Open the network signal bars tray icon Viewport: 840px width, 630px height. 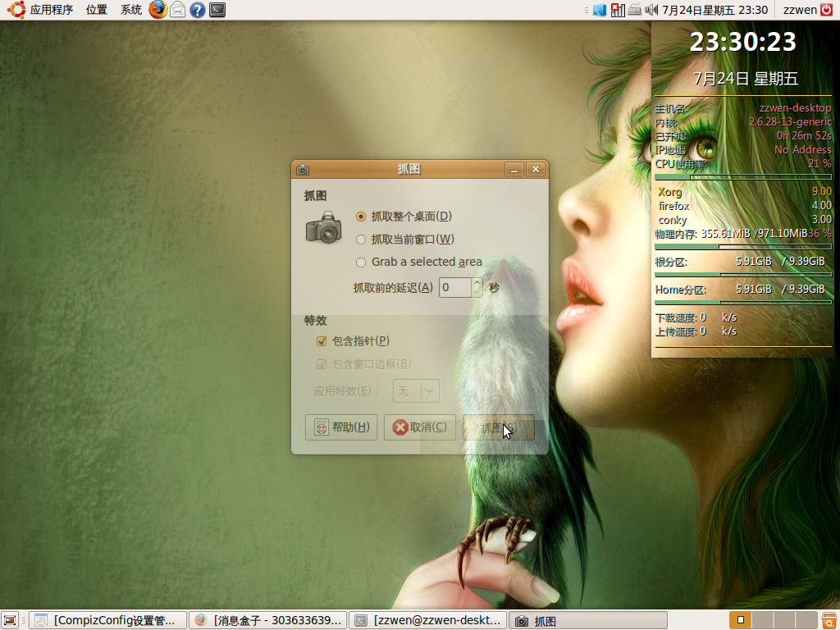pyautogui.click(x=618, y=10)
